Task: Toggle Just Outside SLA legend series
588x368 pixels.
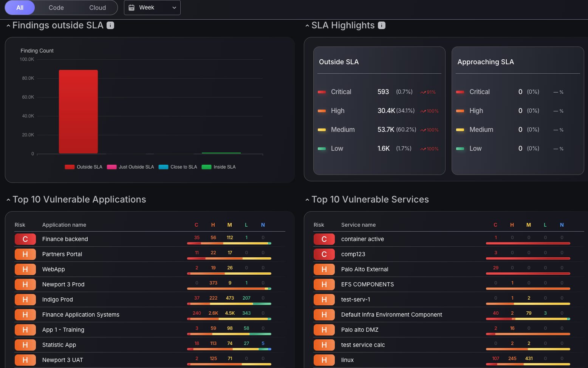Action: pyautogui.click(x=130, y=167)
